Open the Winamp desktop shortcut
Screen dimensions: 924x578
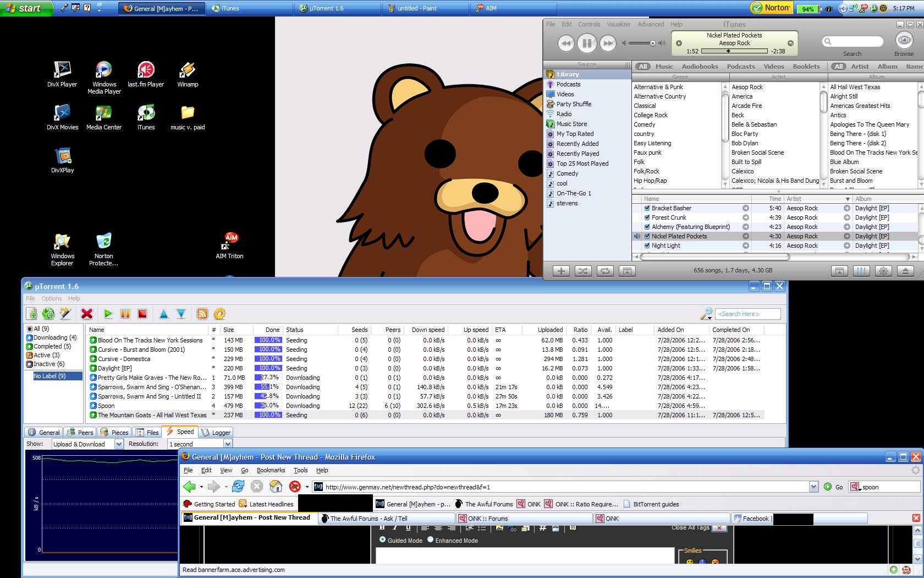coord(188,74)
